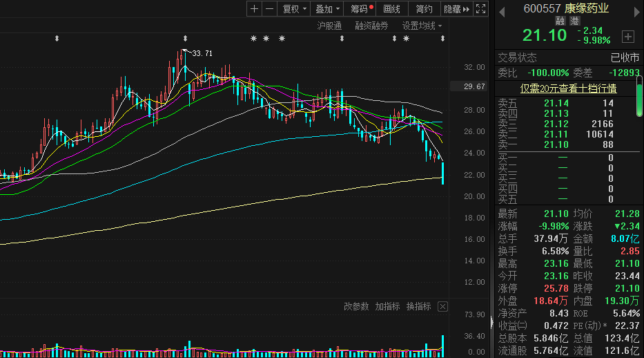Open the 叠加 overlay dropdown
Viewport: 644px width, 358px height.
(327, 9)
